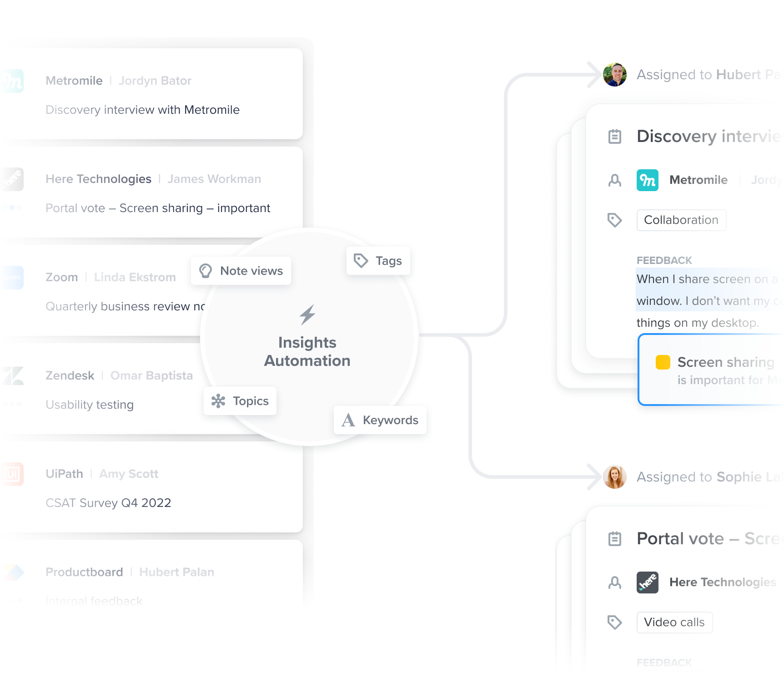
Task: Open the Topics chip
Action: click(x=240, y=401)
